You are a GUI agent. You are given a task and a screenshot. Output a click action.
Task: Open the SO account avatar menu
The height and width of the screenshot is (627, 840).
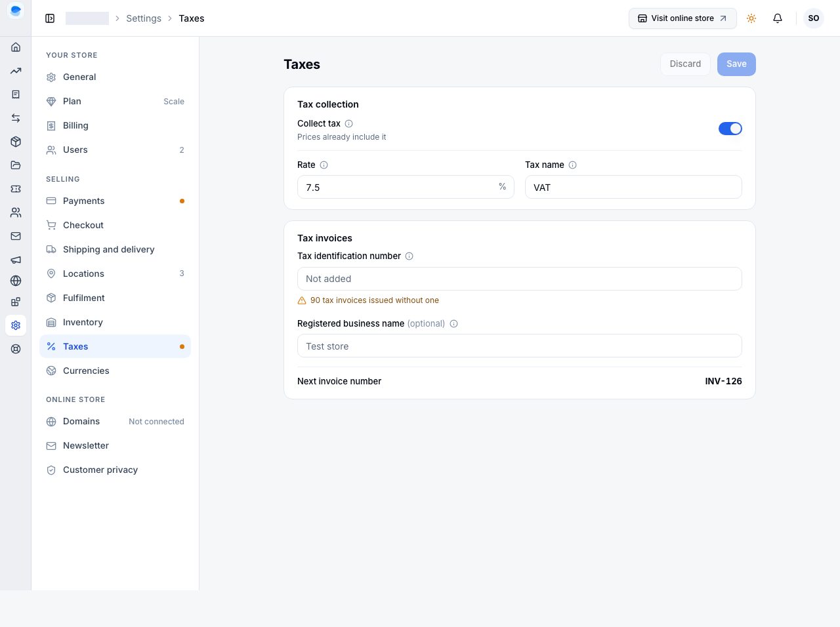pyautogui.click(x=814, y=18)
